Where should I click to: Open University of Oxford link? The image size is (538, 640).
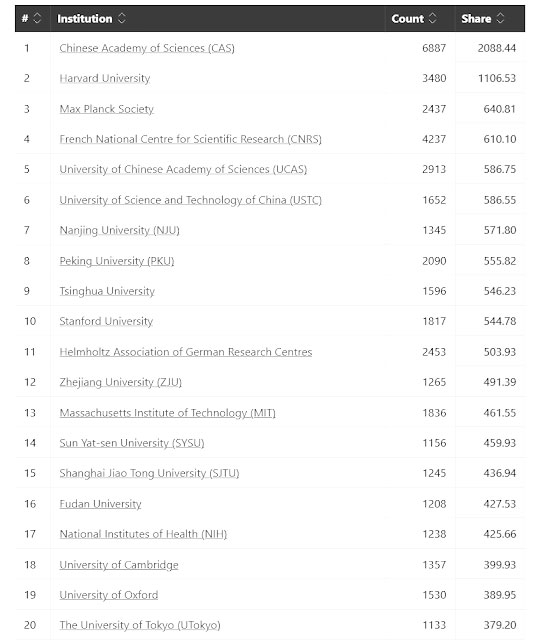coord(109,595)
